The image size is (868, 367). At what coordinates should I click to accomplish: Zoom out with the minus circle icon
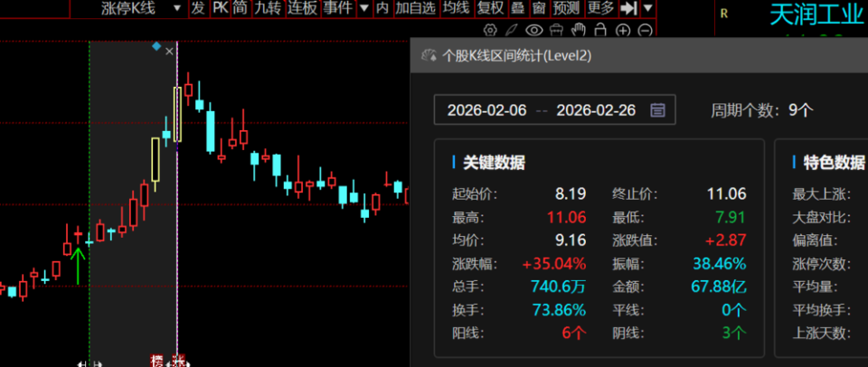[x=645, y=31]
